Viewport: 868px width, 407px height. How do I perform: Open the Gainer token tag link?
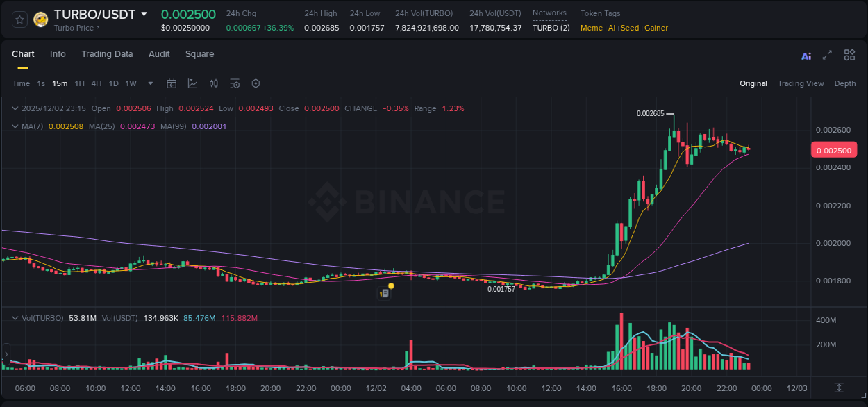656,28
